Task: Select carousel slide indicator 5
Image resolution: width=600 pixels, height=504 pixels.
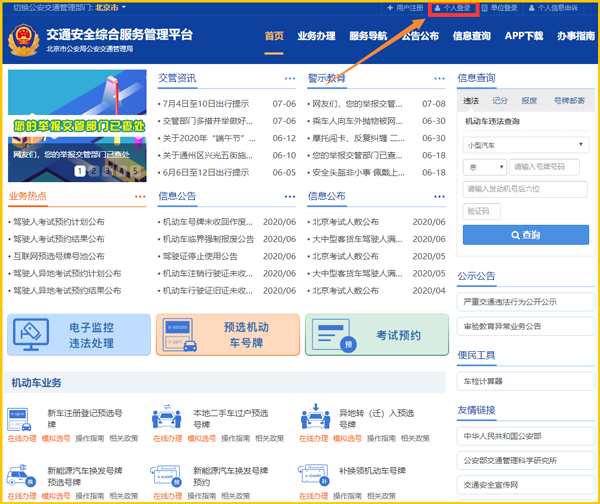Action: coord(135,171)
